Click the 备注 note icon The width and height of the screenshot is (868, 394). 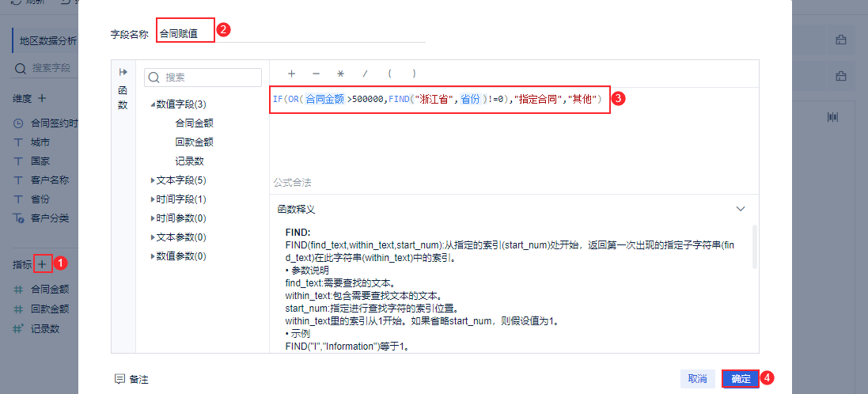[119, 379]
